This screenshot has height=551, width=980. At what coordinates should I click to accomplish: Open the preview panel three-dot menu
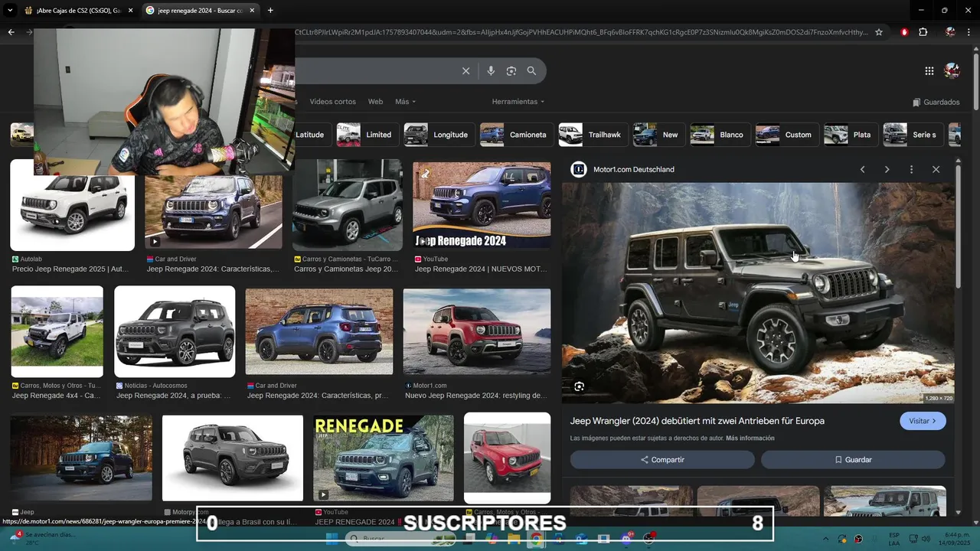[911, 169]
